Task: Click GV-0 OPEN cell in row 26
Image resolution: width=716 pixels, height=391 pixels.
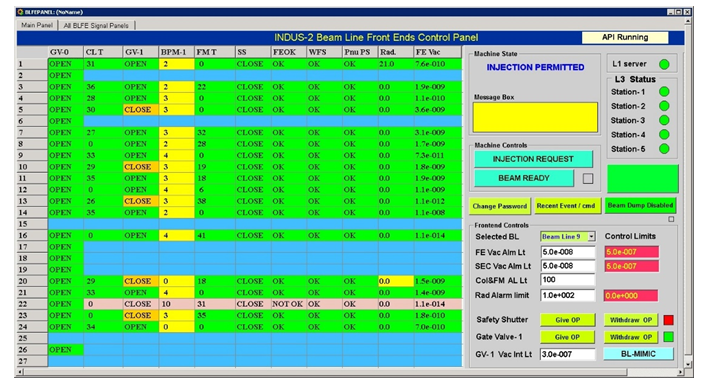Action: coord(65,349)
